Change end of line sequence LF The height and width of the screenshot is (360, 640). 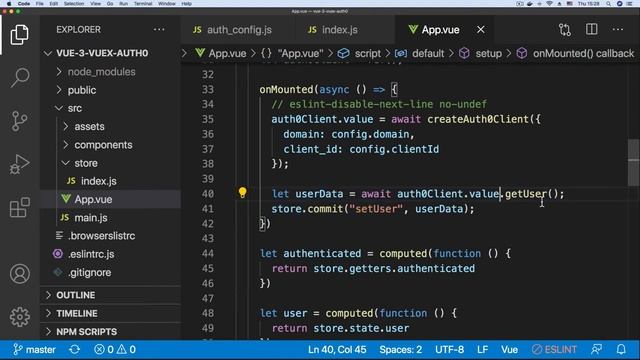click(x=482, y=349)
